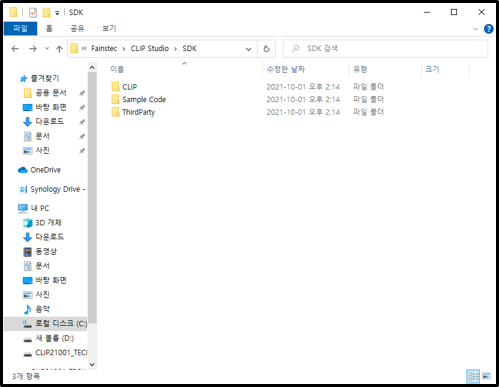Click the Properties checkmark icon in title bar

pos(33,13)
